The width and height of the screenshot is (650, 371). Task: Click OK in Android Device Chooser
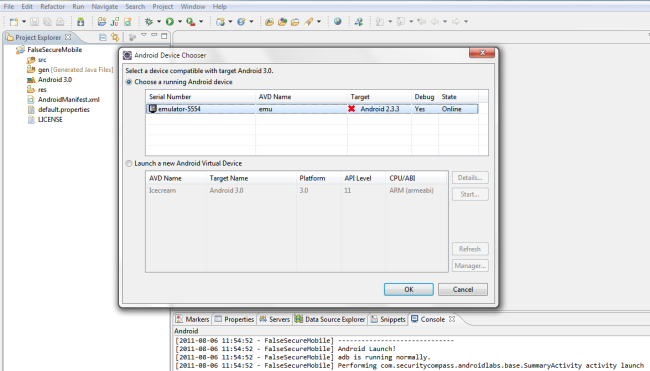(x=409, y=289)
